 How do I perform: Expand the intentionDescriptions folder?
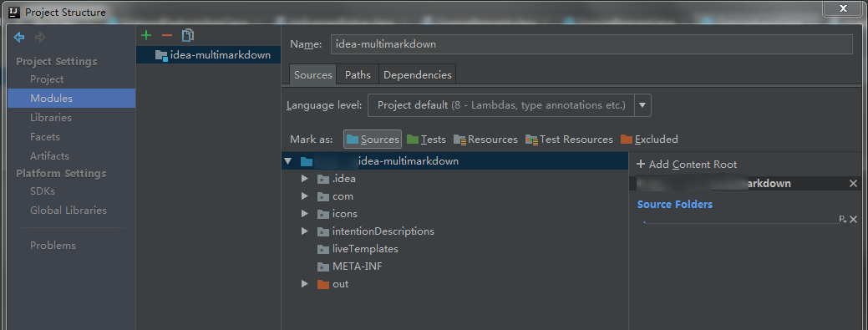tap(304, 231)
